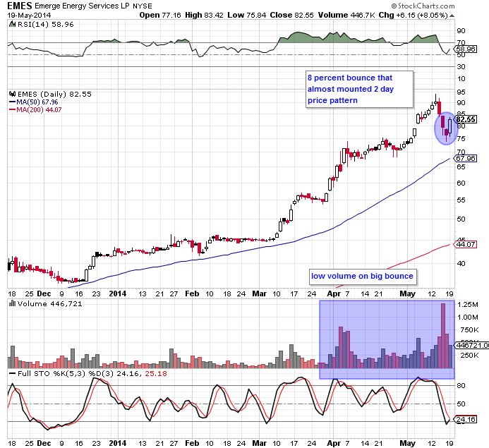
Task: Click the 67.96 moving average axis tag
Action: (x=466, y=158)
